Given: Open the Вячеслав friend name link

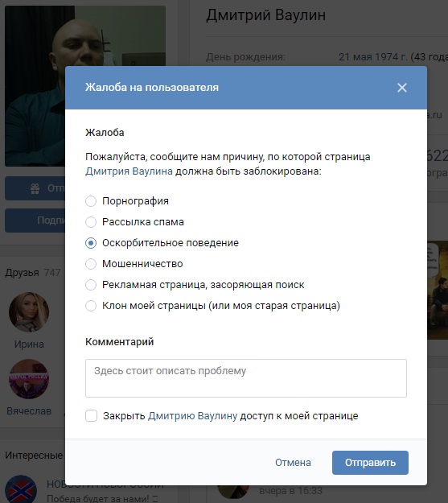Looking at the screenshot, I should point(29,411).
